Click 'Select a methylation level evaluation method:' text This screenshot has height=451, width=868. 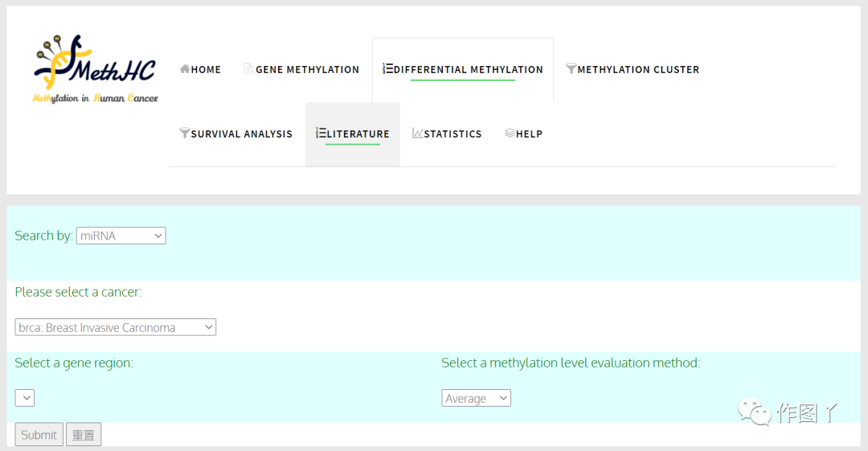(571, 363)
